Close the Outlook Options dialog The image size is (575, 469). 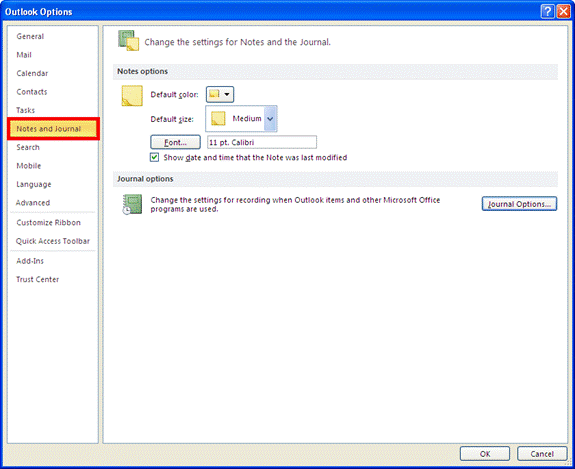coord(563,12)
